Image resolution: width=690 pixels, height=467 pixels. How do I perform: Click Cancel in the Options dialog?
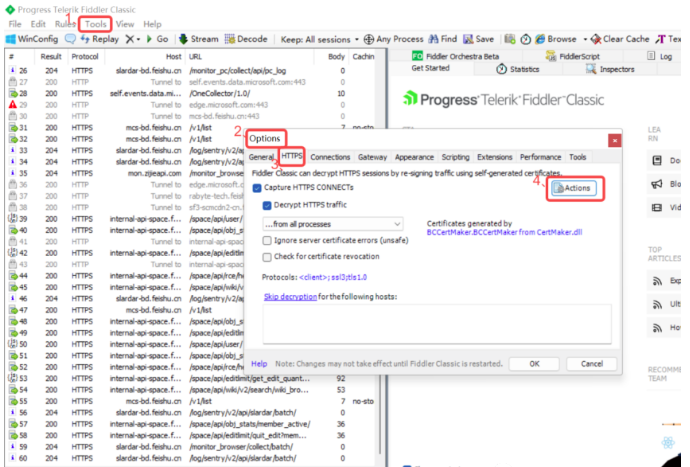(591, 364)
